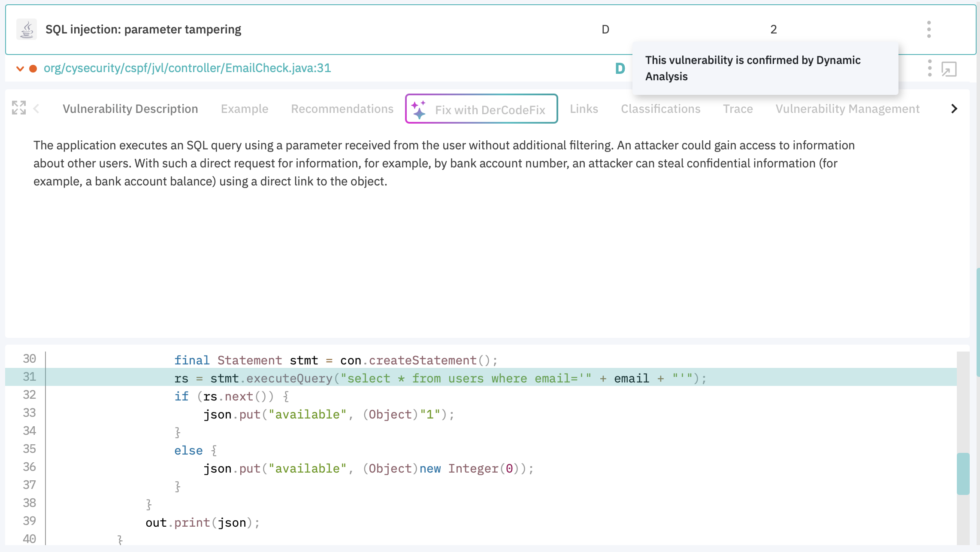Switch to Classifications tab

pos(661,109)
